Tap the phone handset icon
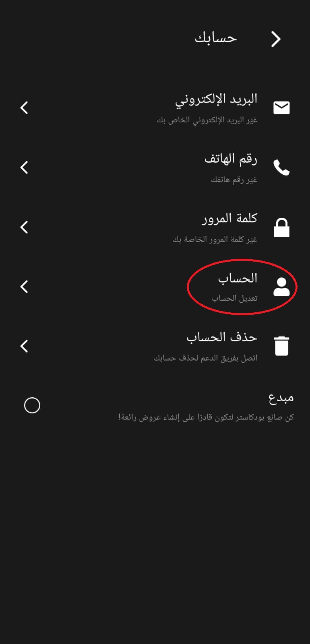Image resolution: width=310 pixels, height=644 pixels. coord(281,167)
